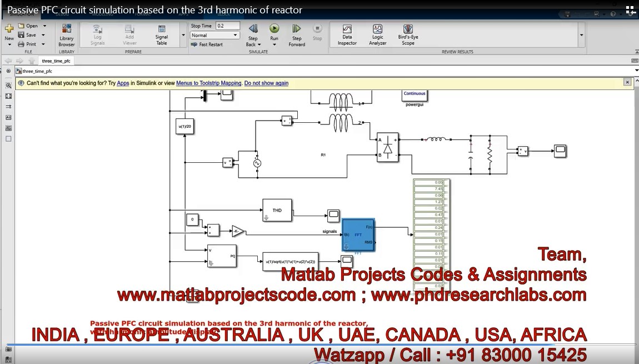
Task: Click the Menus to Toolstrip Mapping link
Action: (209, 83)
